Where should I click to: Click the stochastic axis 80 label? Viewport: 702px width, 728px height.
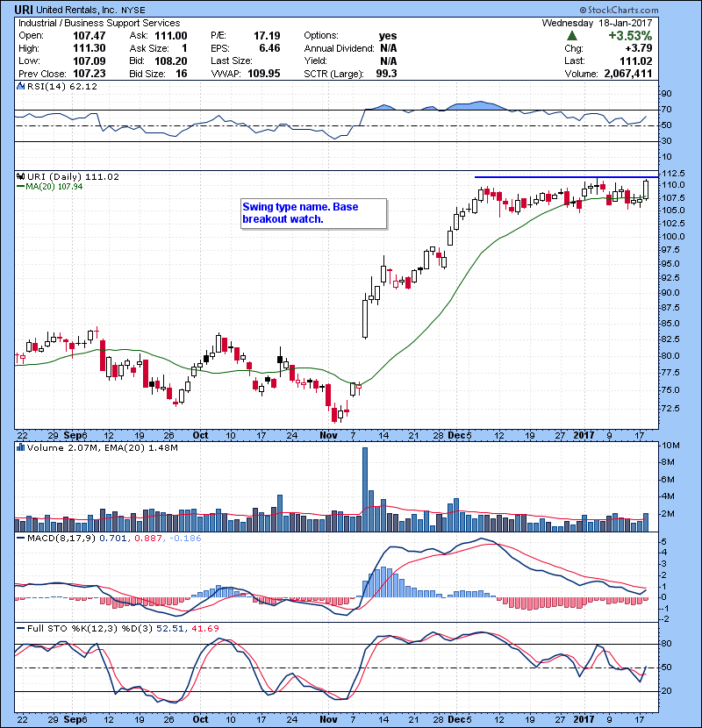[x=666, y=644]
